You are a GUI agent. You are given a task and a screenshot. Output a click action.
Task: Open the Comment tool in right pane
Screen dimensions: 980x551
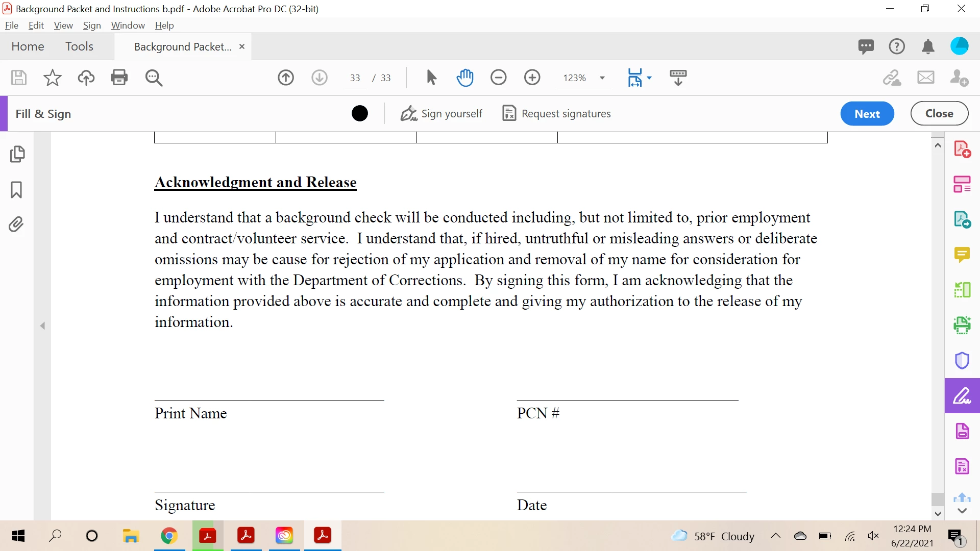pos(962,254)
